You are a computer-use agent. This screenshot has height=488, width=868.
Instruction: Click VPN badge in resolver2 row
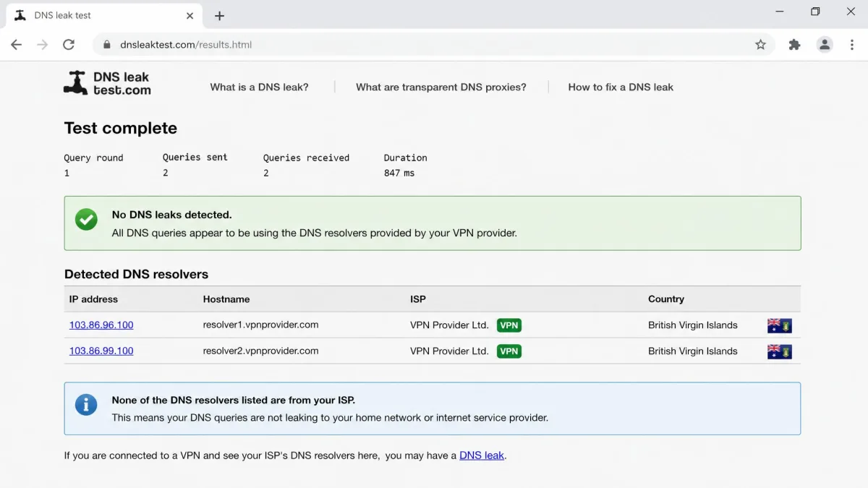coord(509,351)
